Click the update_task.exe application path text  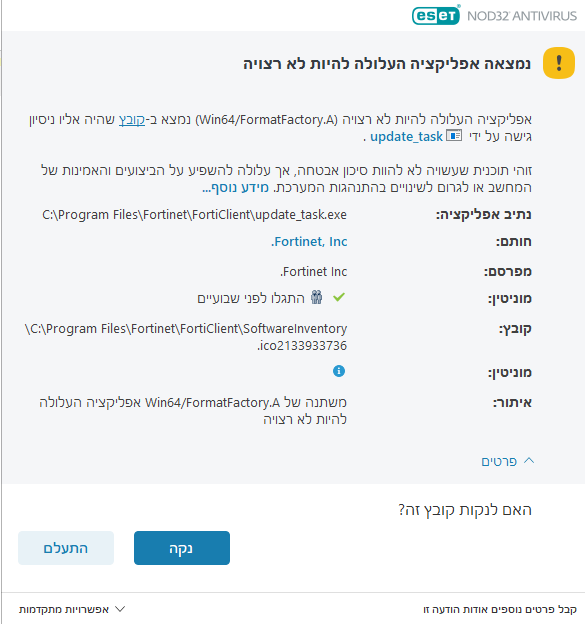pos(195,214)
